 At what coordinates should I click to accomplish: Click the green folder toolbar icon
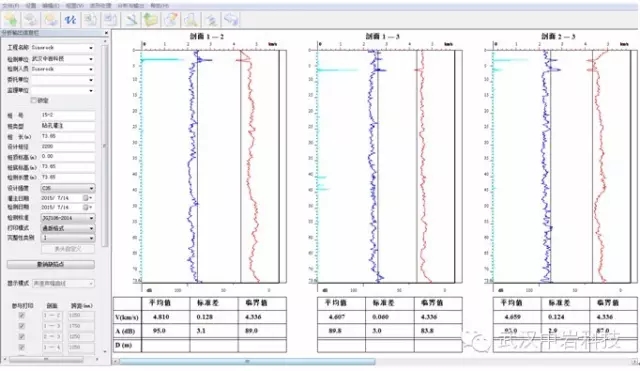coord(151,20)
